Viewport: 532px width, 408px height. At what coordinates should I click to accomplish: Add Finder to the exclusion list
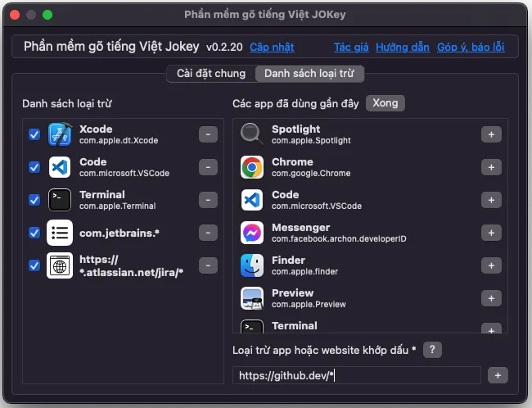pos(491,265)
